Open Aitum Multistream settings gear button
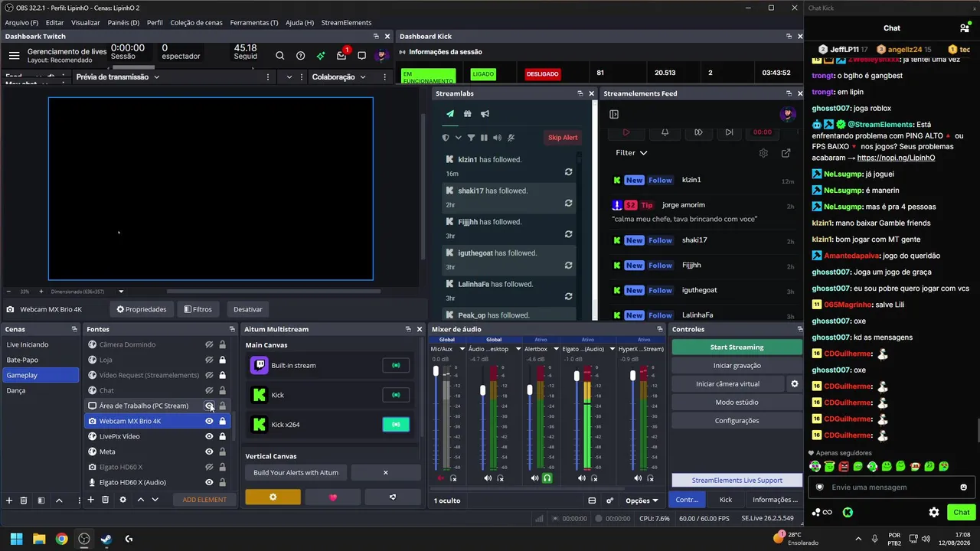Viewport: 980px width, 551px height. 273,497
